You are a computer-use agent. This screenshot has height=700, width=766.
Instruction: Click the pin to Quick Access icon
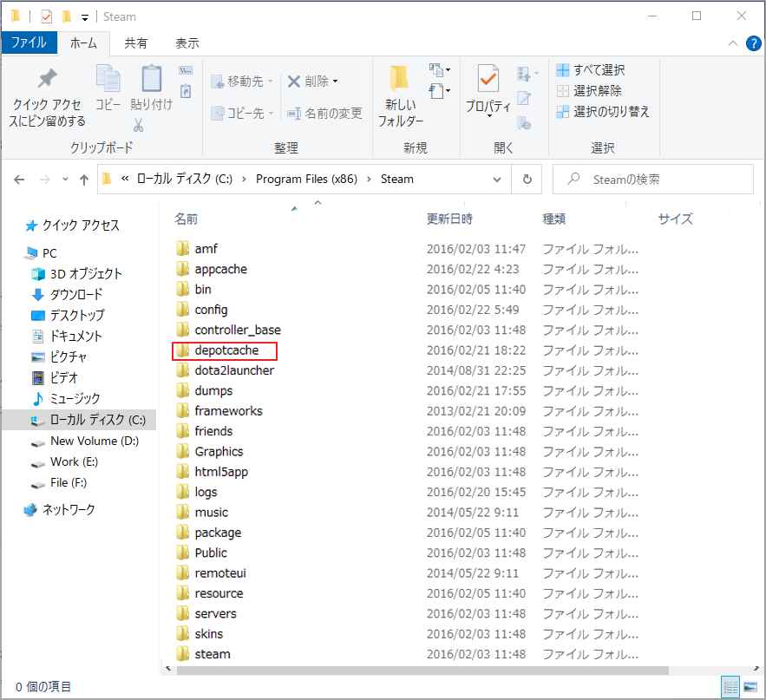point(47,80)
